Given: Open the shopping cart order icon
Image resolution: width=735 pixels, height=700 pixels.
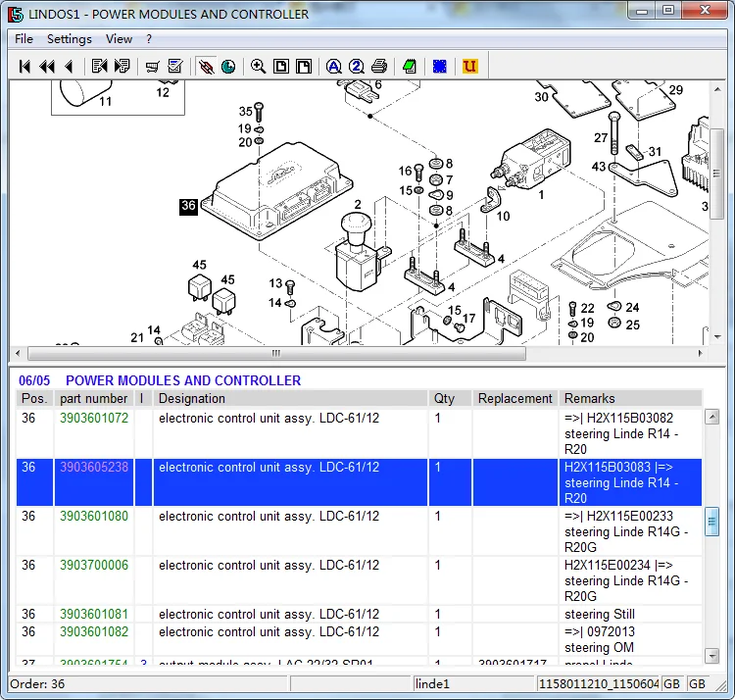Looking at the screenshot, I should (x=152, y=67).
